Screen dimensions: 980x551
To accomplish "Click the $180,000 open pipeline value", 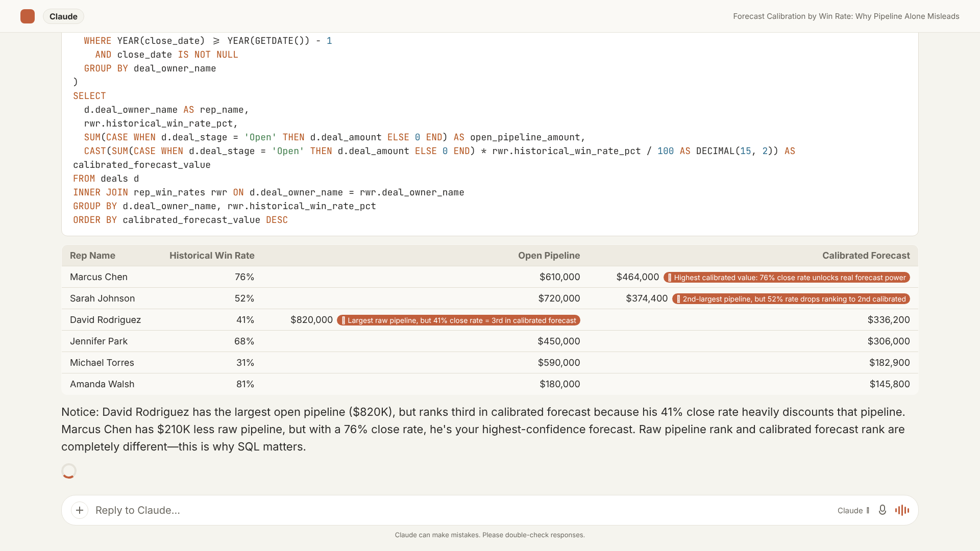I will click(x=559, y=384).
